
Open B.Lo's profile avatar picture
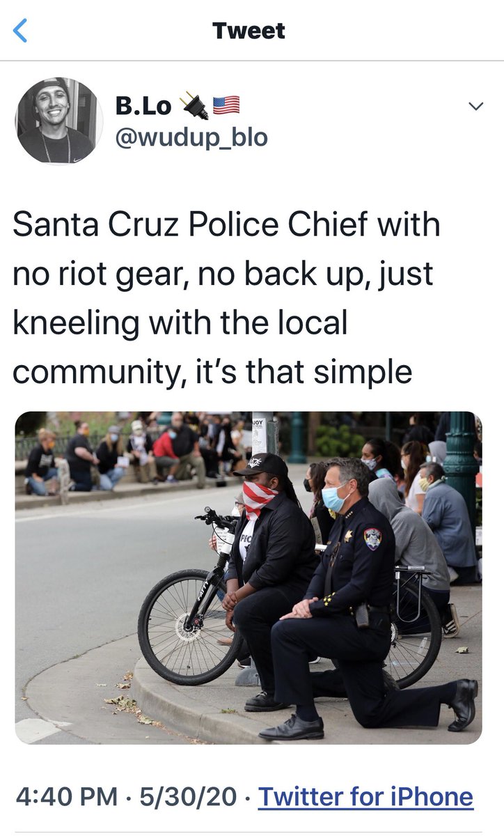tap(58, 121)
